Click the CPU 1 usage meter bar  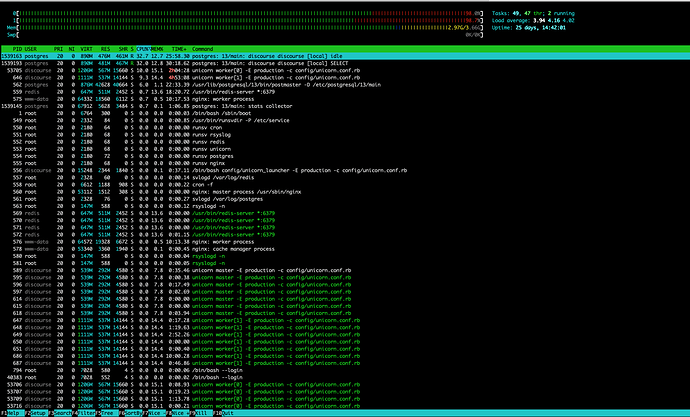click(248, 20)
